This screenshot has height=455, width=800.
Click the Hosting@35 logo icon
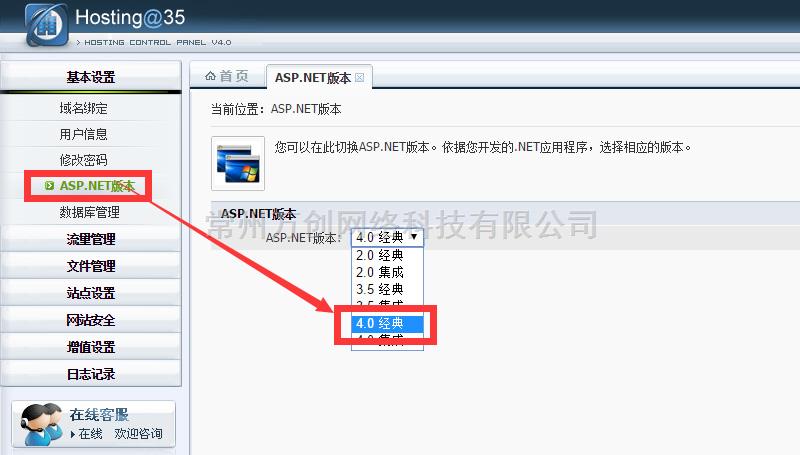tap(45, 25)
